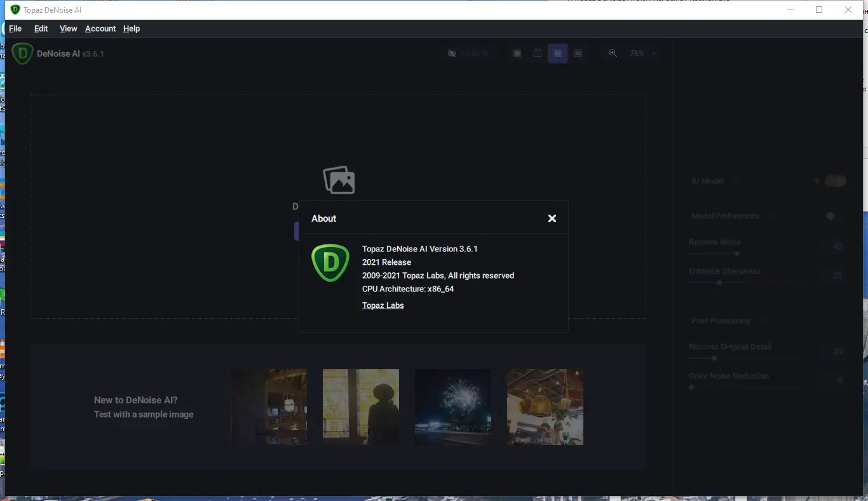
Task: Switch to single image view
Action: (517, 53)
